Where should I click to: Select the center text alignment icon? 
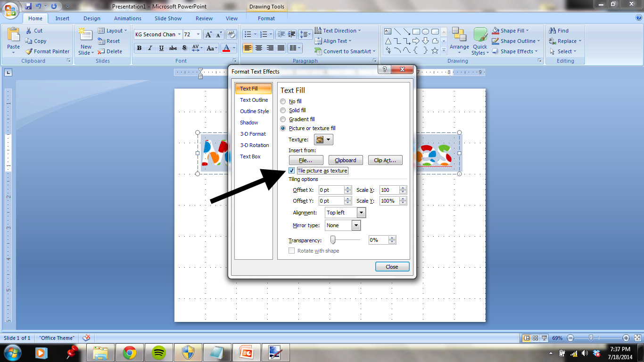(258, 48)
